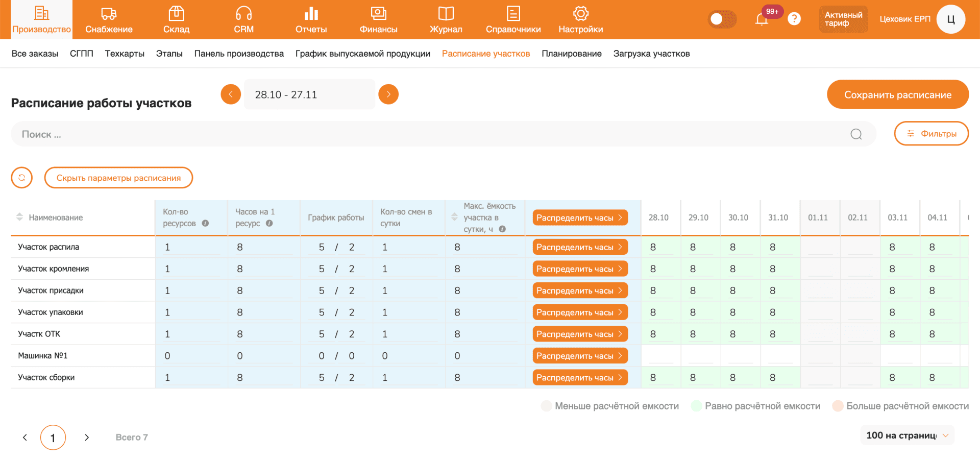Click the refresh schedule icon button
Image resolution: width=980 pixels, height=461 pixels.
coord(22,178)
